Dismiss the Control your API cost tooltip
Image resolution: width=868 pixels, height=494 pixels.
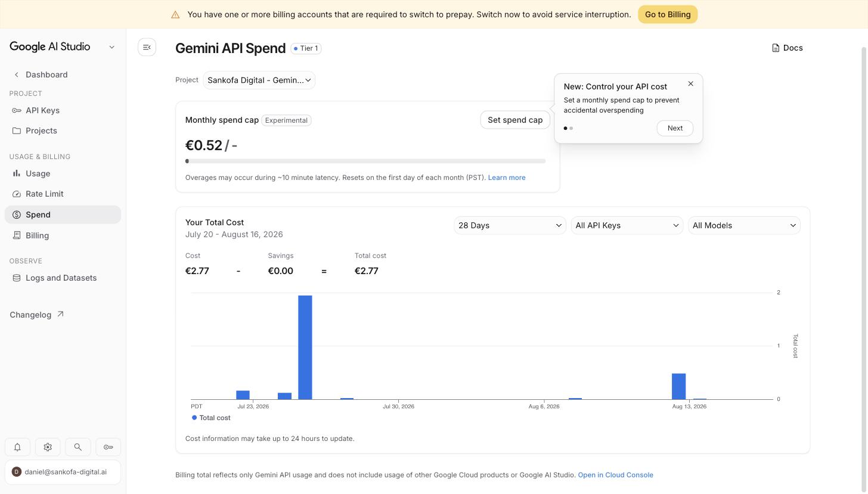point(690,84)
